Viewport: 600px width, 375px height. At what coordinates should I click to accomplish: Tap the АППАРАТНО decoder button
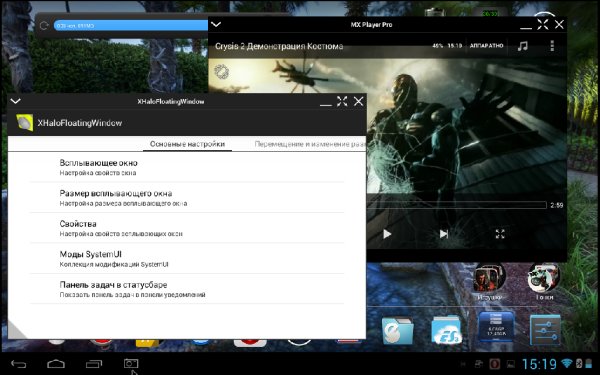click(486, 46)
